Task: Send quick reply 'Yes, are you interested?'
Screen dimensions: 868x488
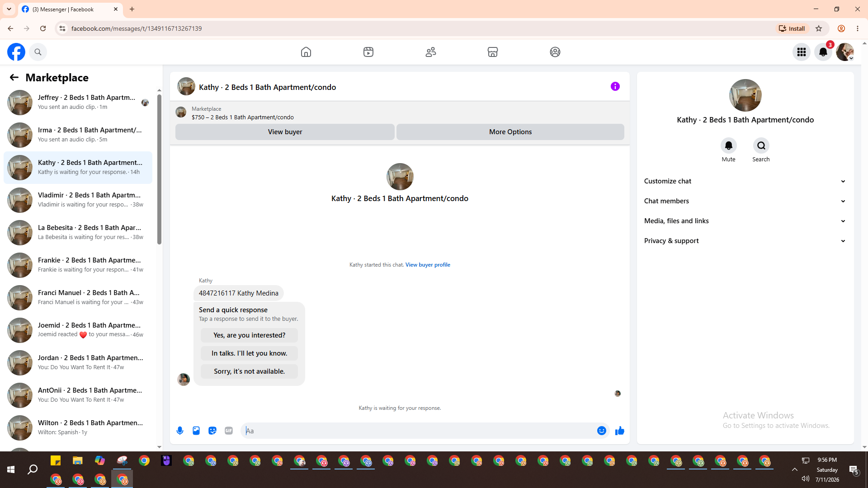Action: tap(250, 335)
